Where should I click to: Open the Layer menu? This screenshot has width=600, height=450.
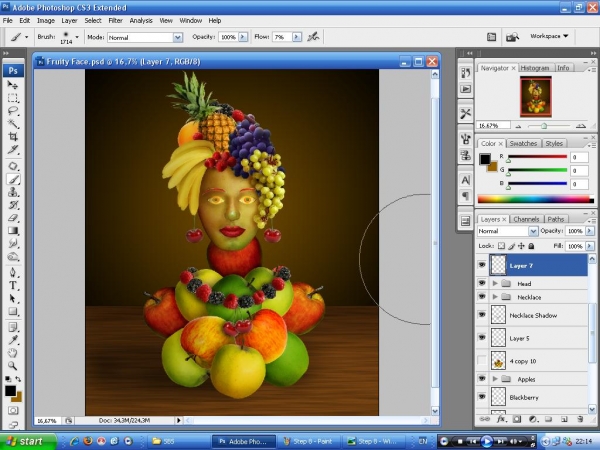(69, 21)
